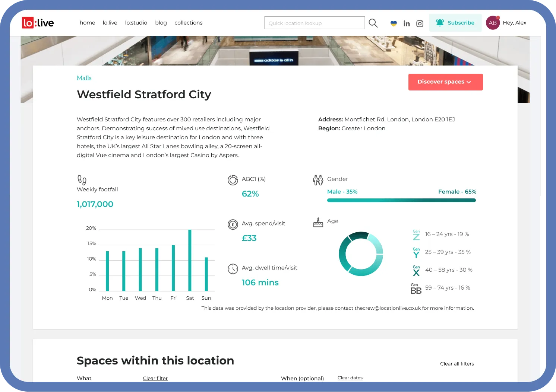Click the Gen Y icon
The width and height of the screenshot is (556, 392).
416,253
